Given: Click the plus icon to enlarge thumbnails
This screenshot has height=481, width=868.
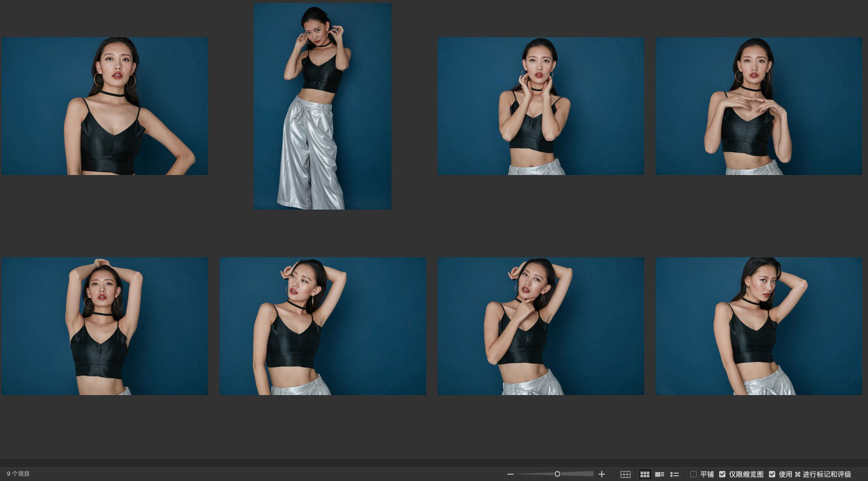Looking at the screenshot, I should click(602, 474).
